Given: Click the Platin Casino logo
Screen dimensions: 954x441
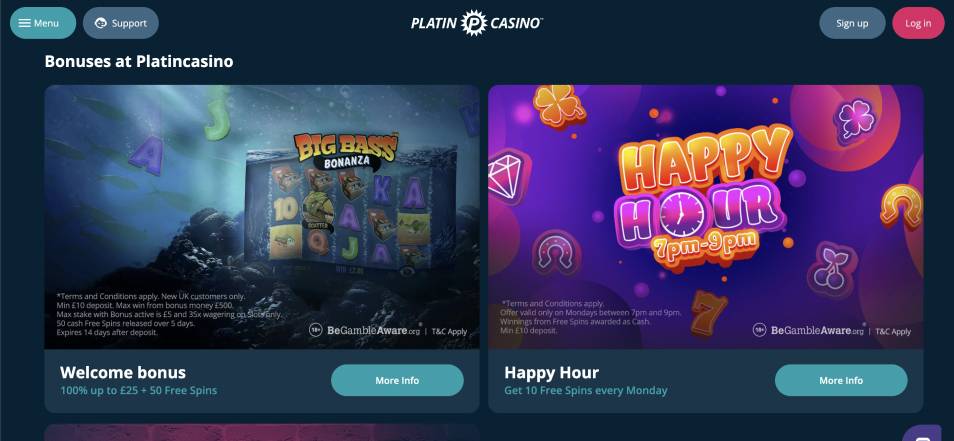Looking at the screenshot, I should 477,23.
